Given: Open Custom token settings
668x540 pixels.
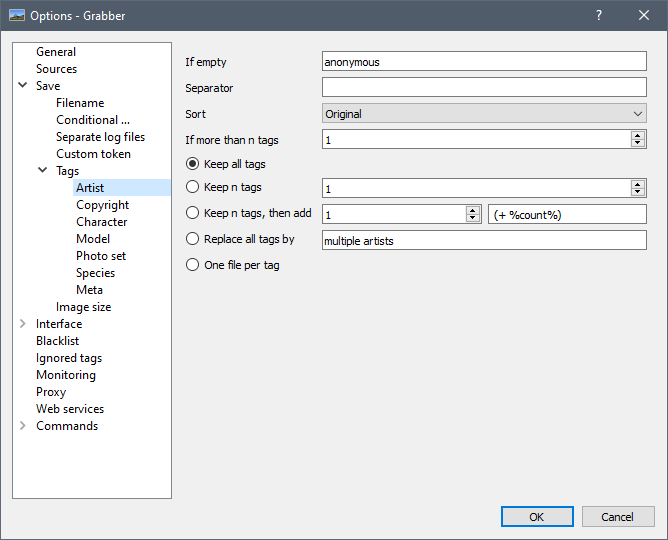Looking at the screenshot, I should (93, 154).
